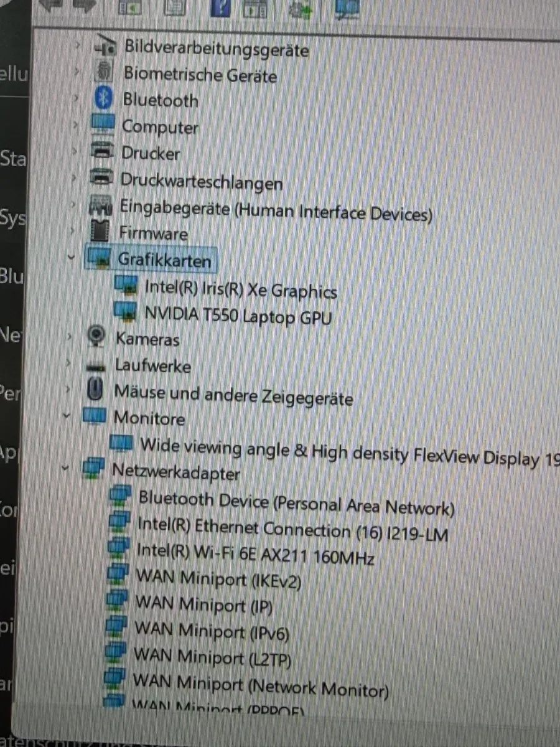Screen dimensions: 560x747
Task: Click the monitor icon beside Monitore
Action: [x=95, y=416]
